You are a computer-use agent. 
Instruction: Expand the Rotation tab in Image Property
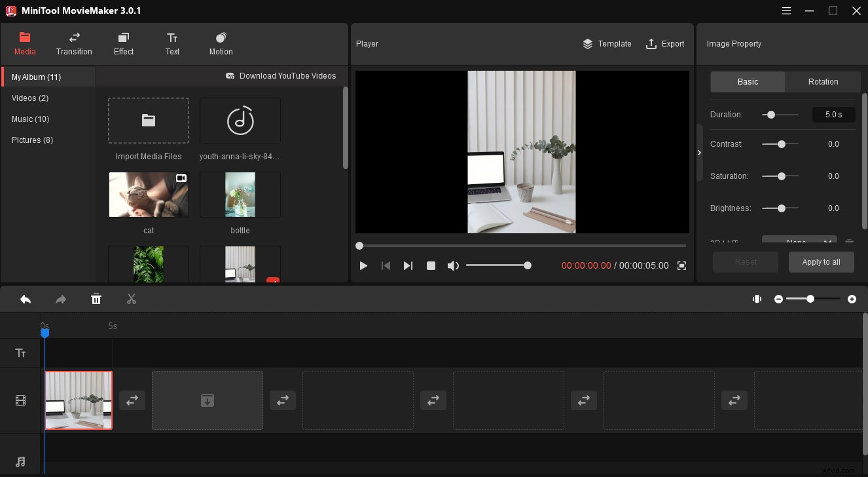click(x=822, y=81)
